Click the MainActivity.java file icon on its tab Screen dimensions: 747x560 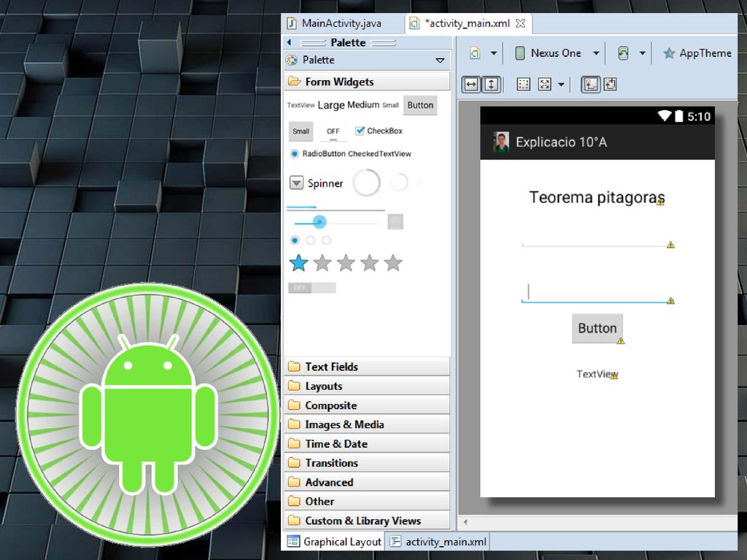[292, 23]
